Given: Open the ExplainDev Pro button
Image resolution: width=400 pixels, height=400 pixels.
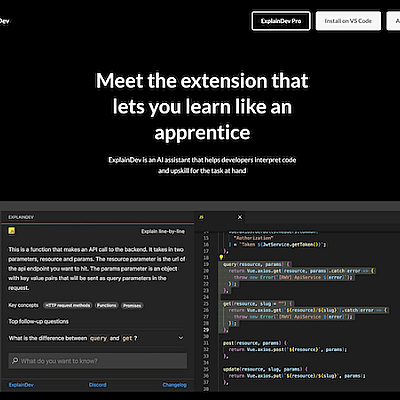Looking at the screenshot, I should click(281, 21).
